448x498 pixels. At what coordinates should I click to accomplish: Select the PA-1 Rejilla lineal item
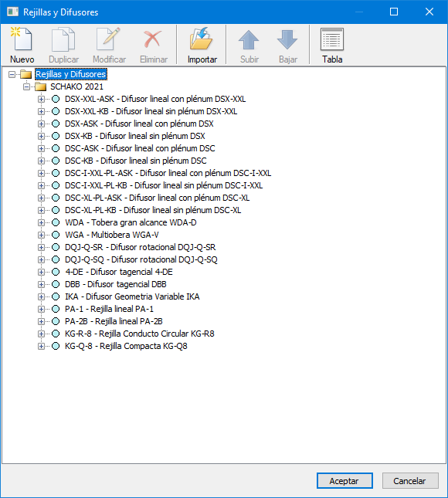pos(110,309)
